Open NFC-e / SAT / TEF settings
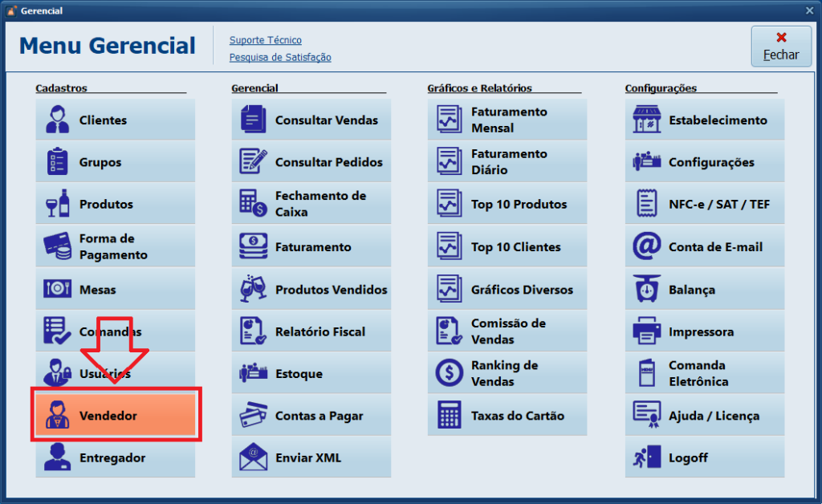 point(704,204)
